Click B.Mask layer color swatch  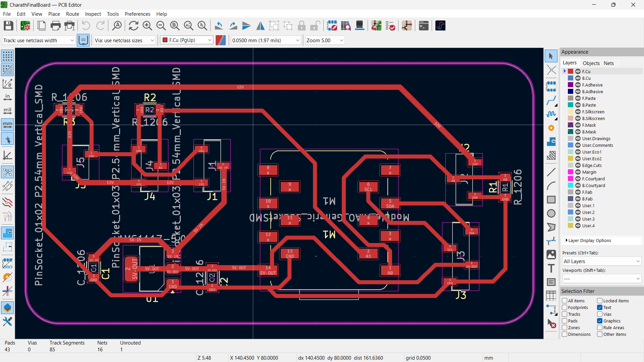pyautogui.click(x=571, y=132)
